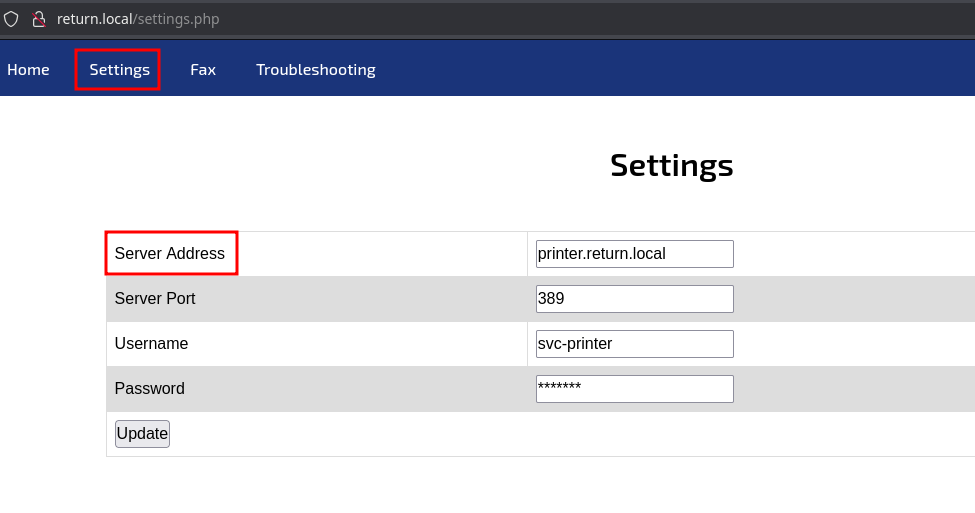The width and height of the screenshot is (975, 513).
Task: Click the masked Password field
Action: point(635,389)
